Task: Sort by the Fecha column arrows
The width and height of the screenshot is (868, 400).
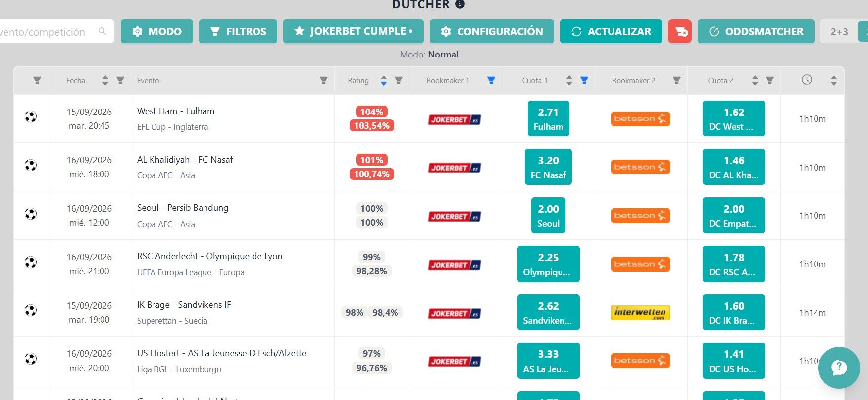Action: point(105,80)
